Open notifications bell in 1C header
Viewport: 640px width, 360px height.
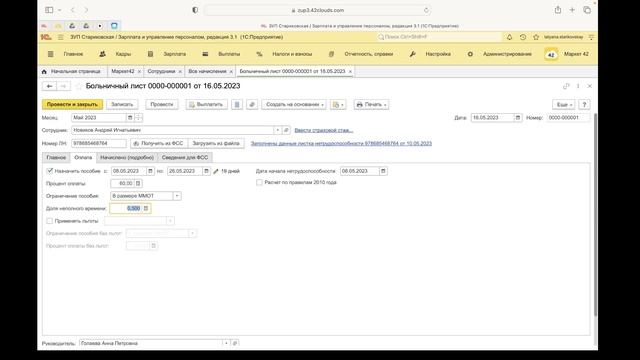[509, 37]
